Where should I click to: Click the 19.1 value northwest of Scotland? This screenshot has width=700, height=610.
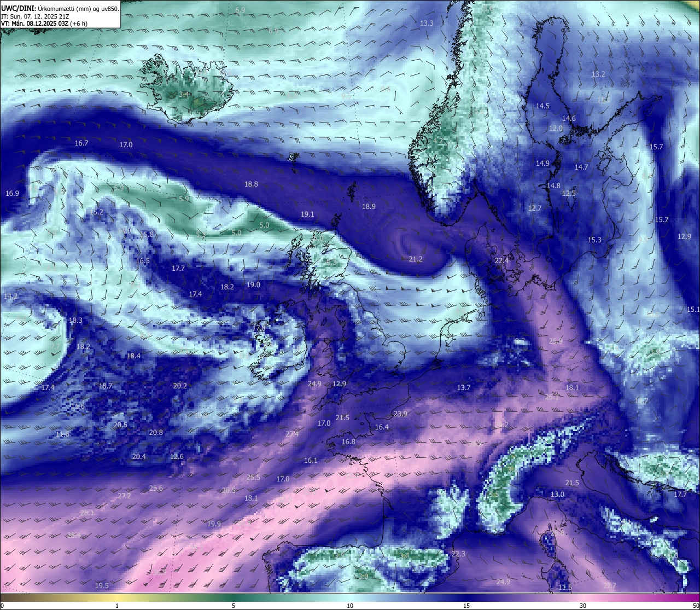coord(307,214)
